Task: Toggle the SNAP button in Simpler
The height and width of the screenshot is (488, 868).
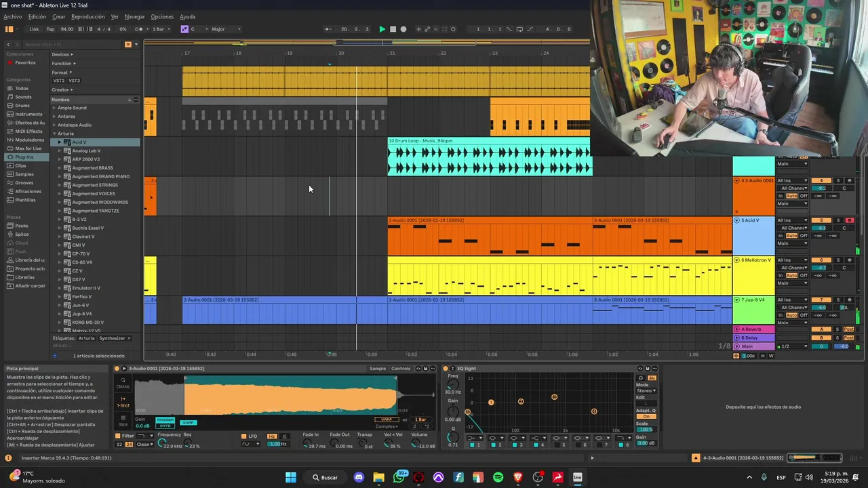Action: (188, 422)
